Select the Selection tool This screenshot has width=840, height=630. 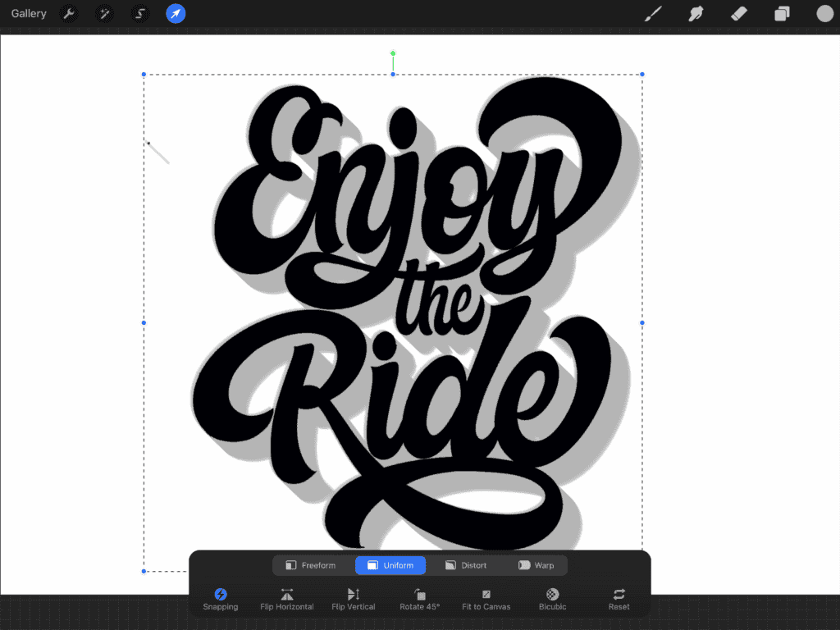click(x=140, y=13)
